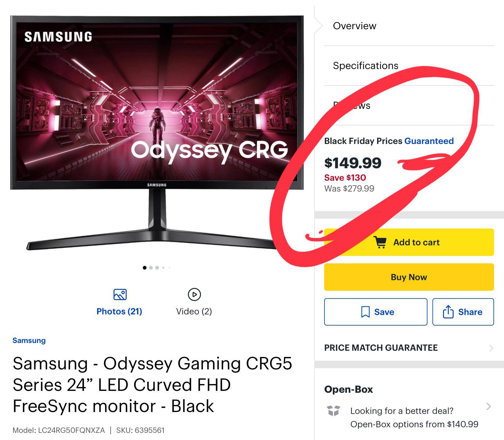Image resolution: width=504 pixels, height=440 pixels.
Task: Open the Samsung brand link
Action: [29, 340]
